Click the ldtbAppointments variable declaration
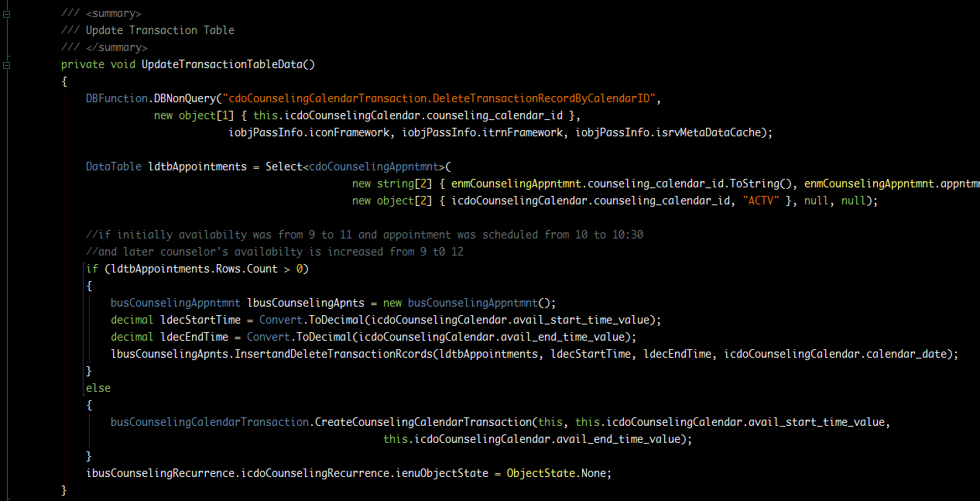Viewport: 980px width, 501px height. point(197,166)
